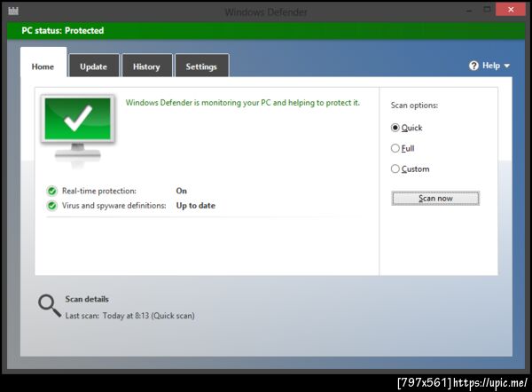
Task: Open the Update tab
Action: pos(94,66)
